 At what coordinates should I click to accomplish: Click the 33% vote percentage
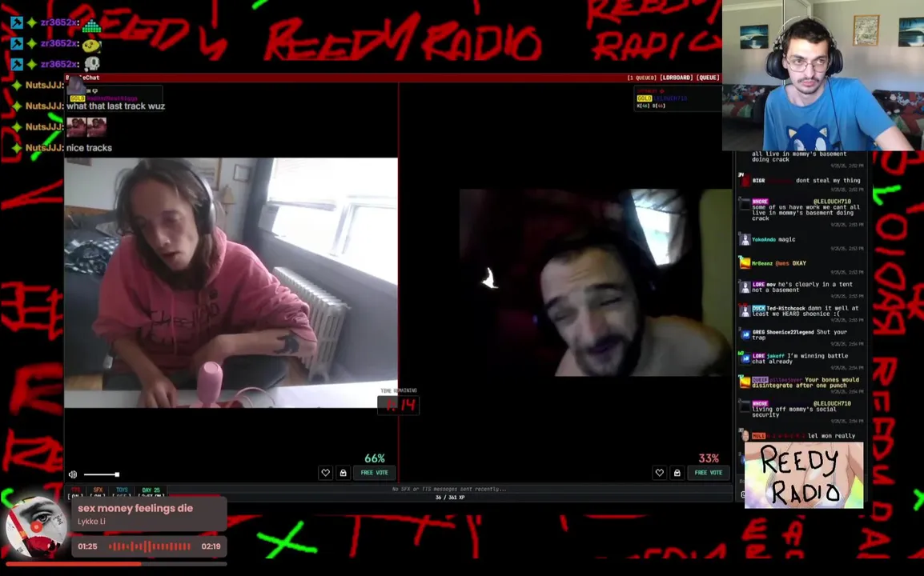tap(709, 458)
